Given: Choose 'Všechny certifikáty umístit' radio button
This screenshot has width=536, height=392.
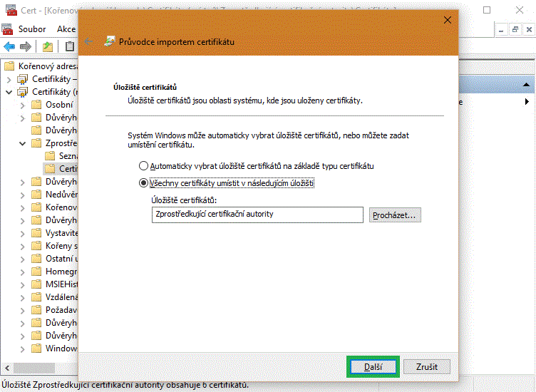Looking at the screenshot, I should (144, 183).
